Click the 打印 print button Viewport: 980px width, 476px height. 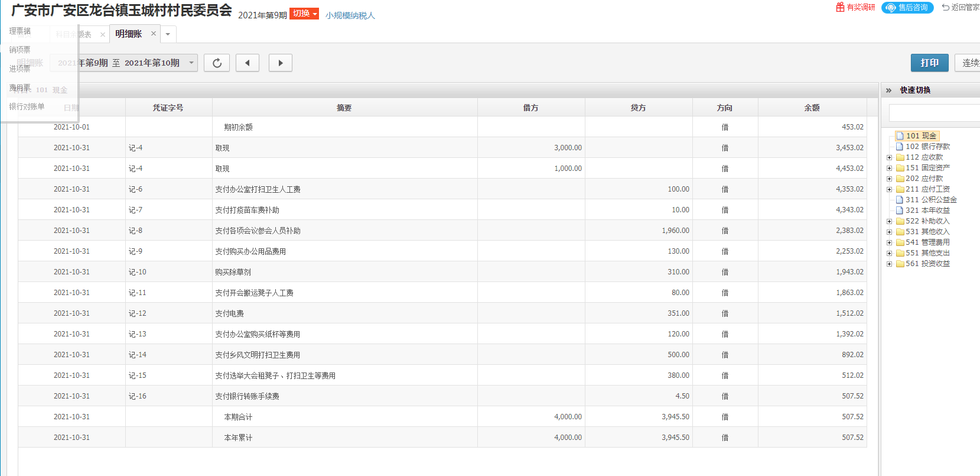930,63
